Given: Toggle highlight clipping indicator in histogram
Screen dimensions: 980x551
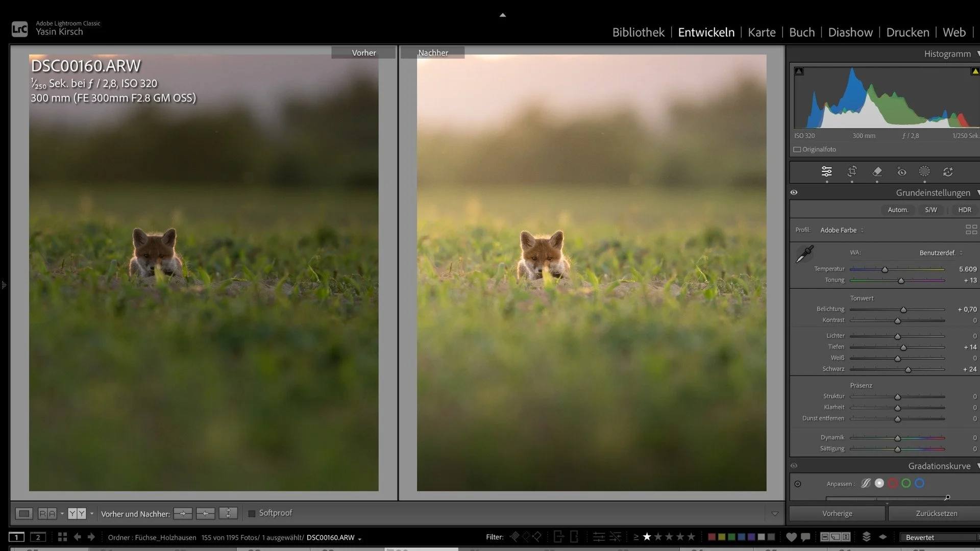Looking at the screenshot, I should click(x=975, y=71).
